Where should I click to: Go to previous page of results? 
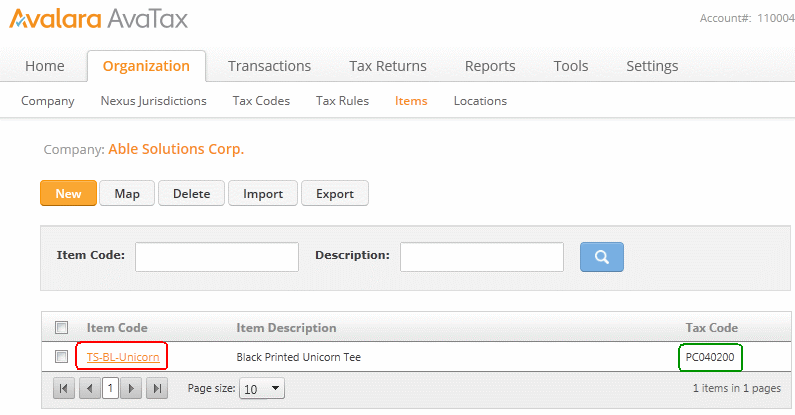coord(87,388)
